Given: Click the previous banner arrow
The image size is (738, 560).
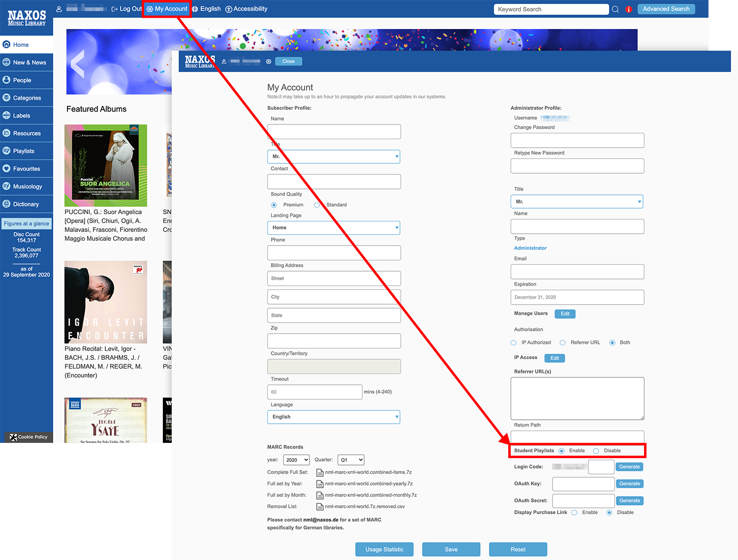Looking at the screenshot, I should 78,64.
